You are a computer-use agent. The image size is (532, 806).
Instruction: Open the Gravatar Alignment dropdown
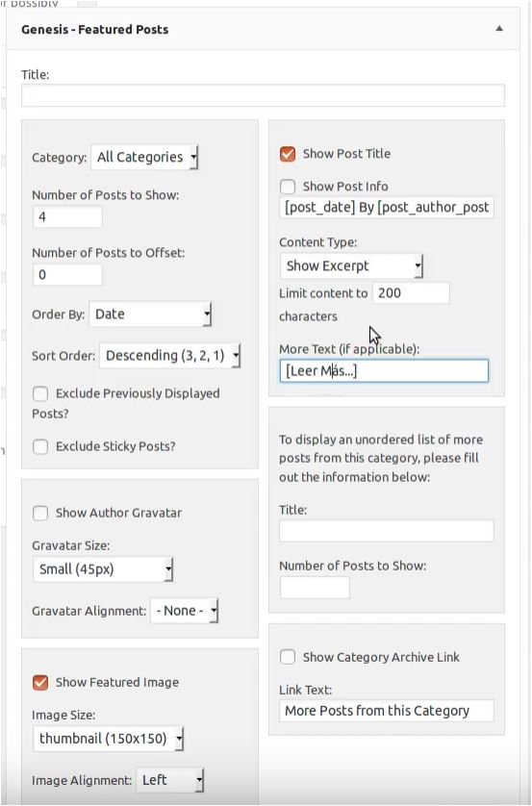click(x=184, y=611)
